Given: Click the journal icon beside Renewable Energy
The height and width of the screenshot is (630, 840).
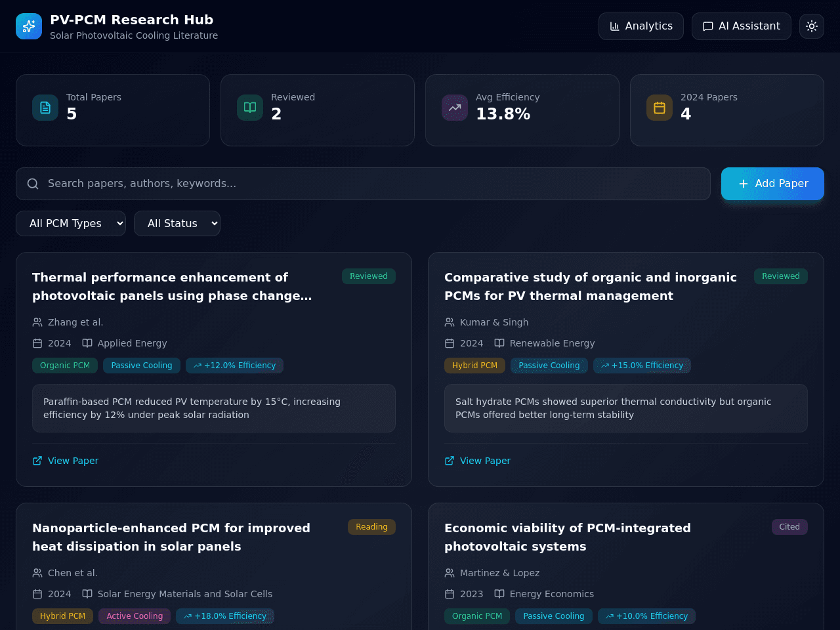Looking at the screenshot, I should (499, 343).
